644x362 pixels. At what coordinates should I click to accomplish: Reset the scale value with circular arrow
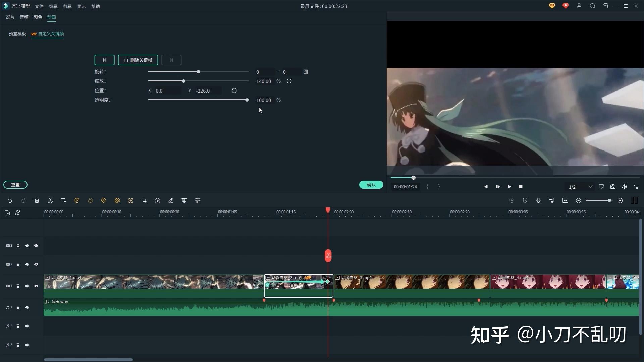(289, 81)
